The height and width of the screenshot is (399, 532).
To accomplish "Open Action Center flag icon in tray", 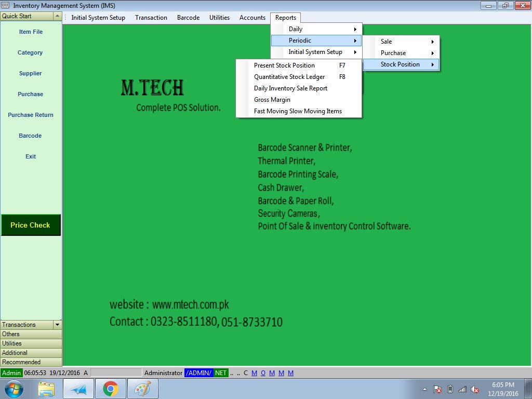I will (x=437, y=389).
